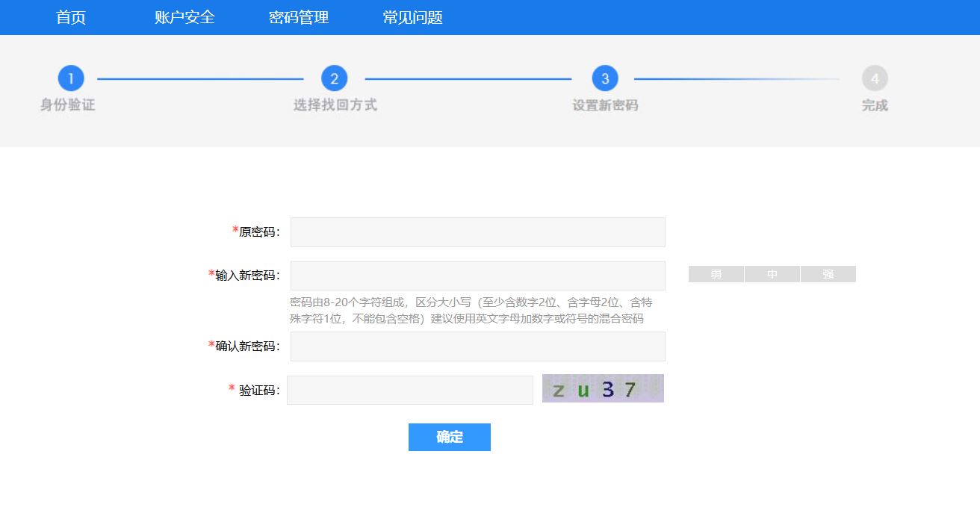Select the step 3 circle icon

(605, 78)
